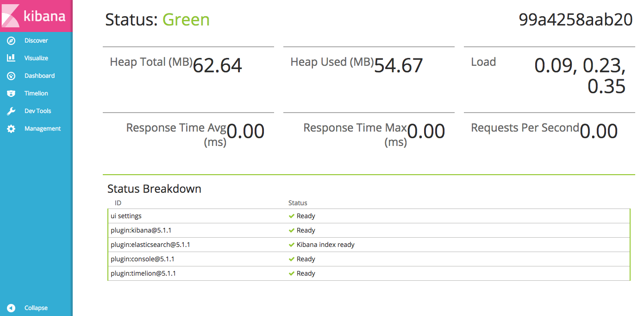
Task: Click the Heap Total value 62.64
Action: 217,66
